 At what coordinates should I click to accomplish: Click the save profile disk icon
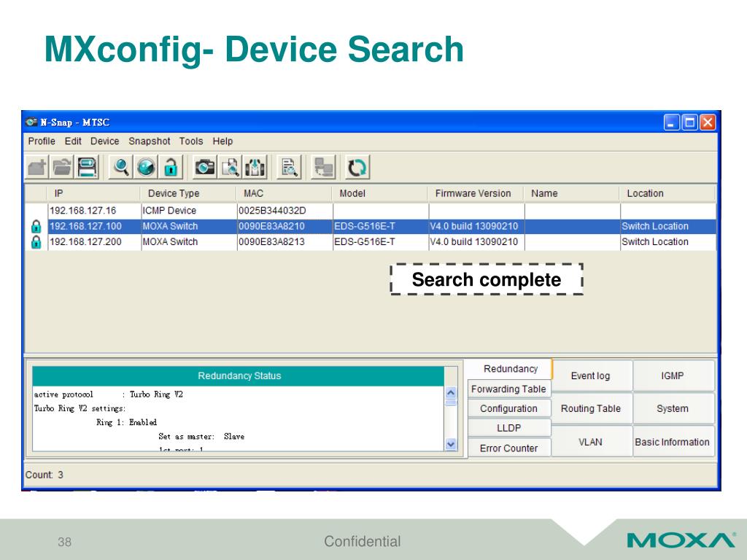tap(87, 167)
